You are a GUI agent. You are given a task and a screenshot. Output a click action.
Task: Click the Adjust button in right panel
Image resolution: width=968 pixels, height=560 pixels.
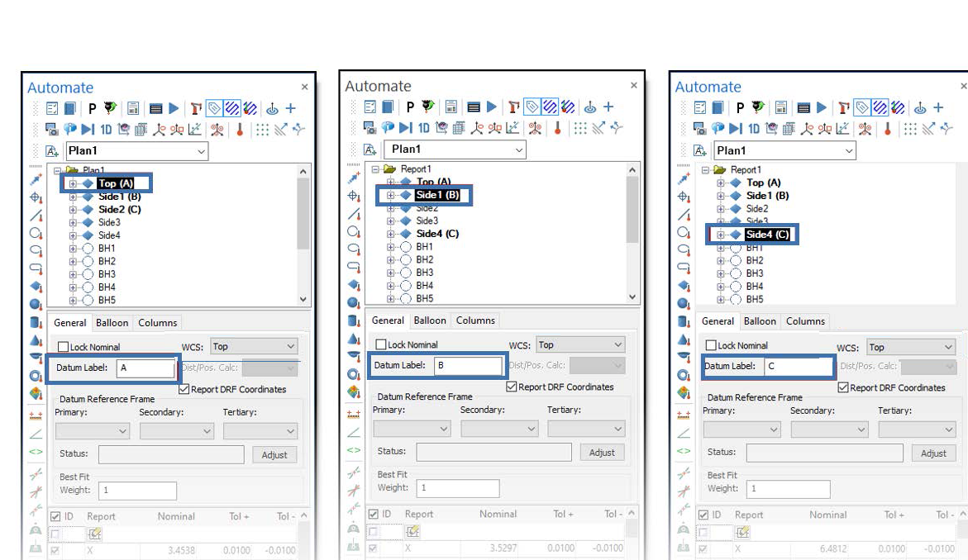tap(932, 453)
